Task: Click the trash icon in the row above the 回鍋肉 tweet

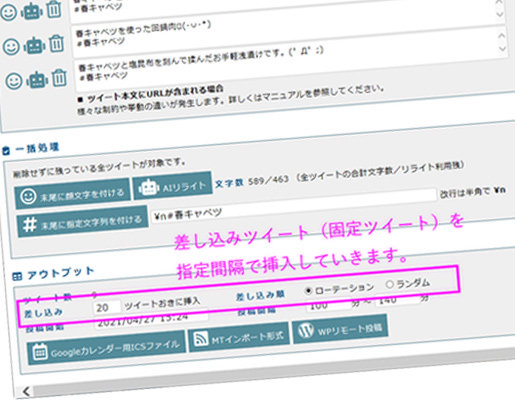Action: [54, 9]
